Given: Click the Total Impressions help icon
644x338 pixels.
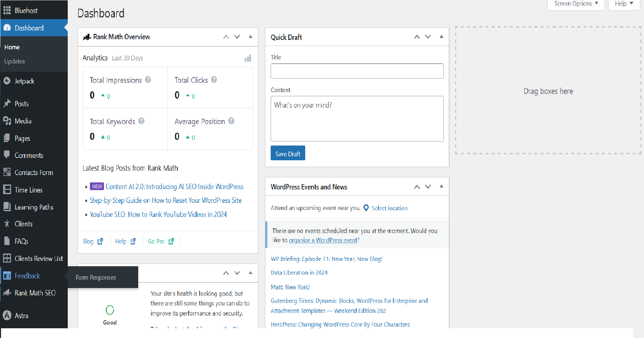Looking at the screenshot, I should [x=148, y=80].
